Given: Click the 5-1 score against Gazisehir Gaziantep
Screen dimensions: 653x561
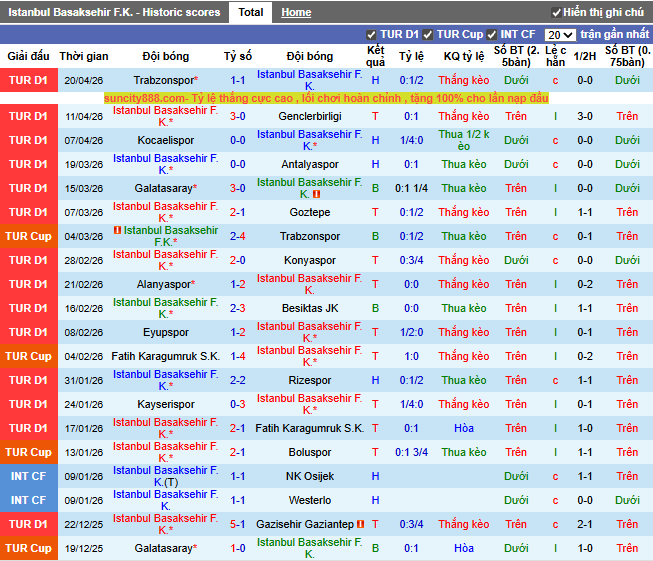Looking at the screenshot, I should coord(238,524).
